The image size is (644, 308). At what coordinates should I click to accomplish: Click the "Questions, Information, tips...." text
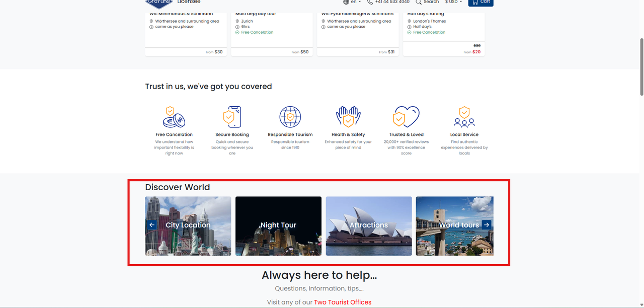[319, 289]
